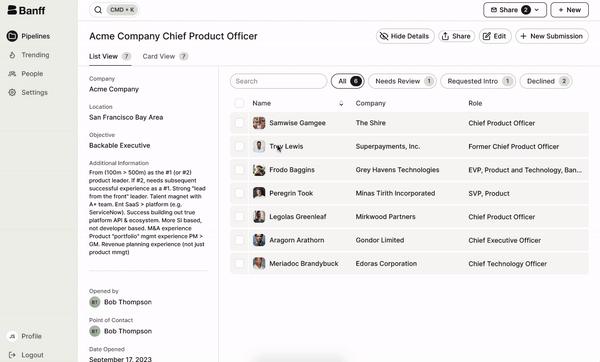This screenshot has width=600, height=362.
Task: Tick the select-all checkbox in table header
Action: [x=239, y=103]
